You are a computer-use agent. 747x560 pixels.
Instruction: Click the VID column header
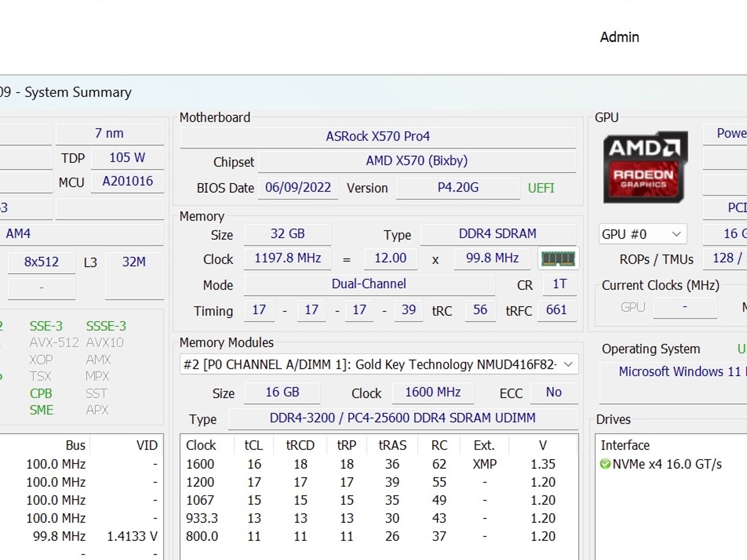(127, 445)
